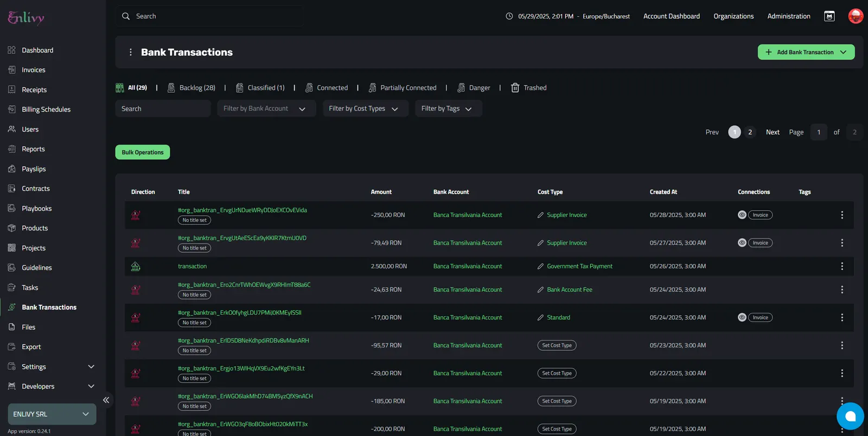
Task: Click the Invoice connection badge, -250,00 RON row
Action: (761, 215)
